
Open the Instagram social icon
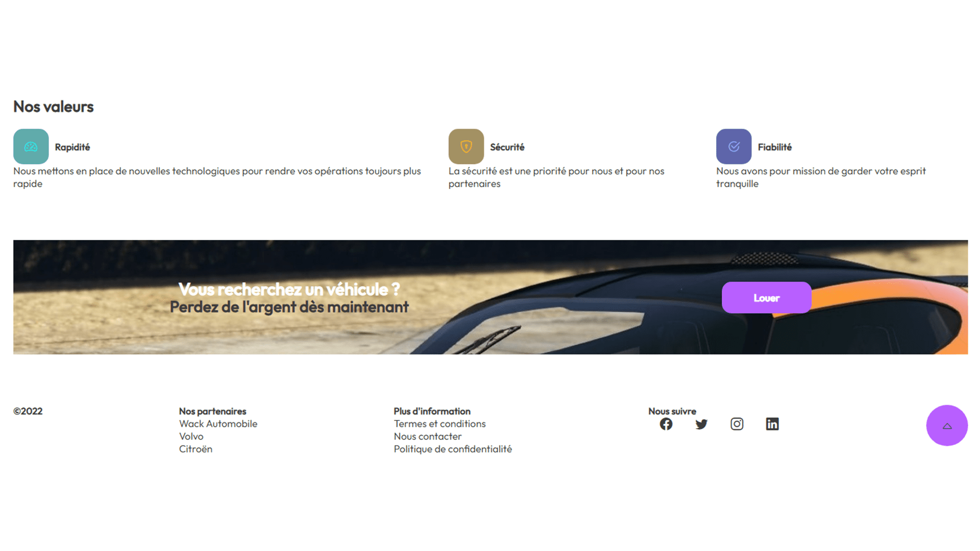tap(737, 424)
